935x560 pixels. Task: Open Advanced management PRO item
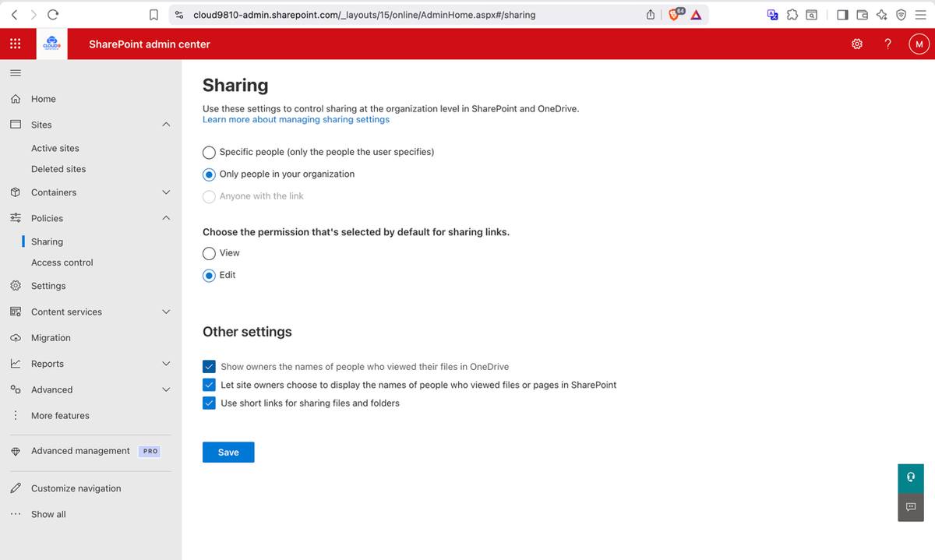point(80,451)
